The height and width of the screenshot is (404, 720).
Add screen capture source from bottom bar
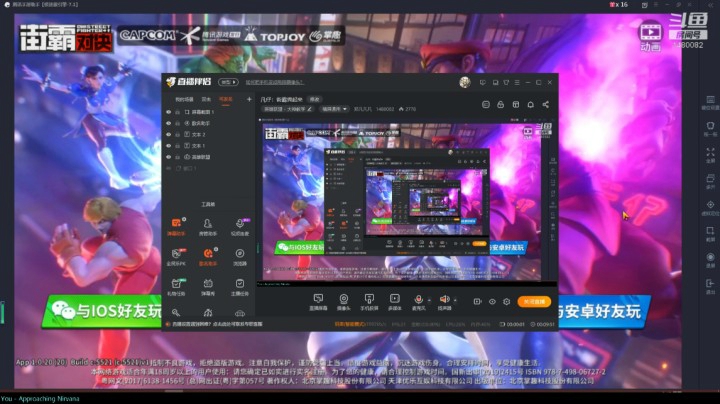pyautogui.click(x=318, y=302)
